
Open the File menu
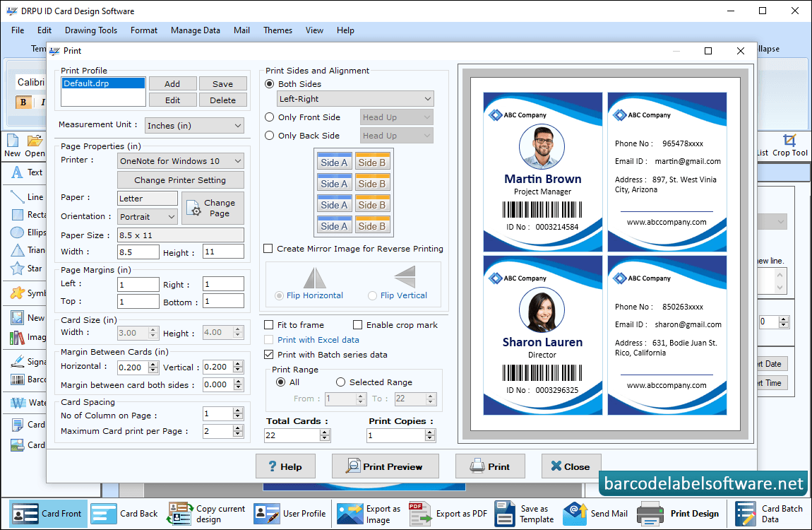[x=18, y=30]
